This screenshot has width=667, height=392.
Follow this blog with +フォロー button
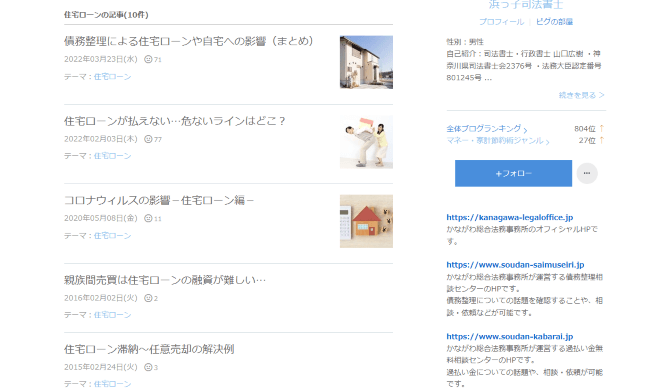(x=513, y=173)
